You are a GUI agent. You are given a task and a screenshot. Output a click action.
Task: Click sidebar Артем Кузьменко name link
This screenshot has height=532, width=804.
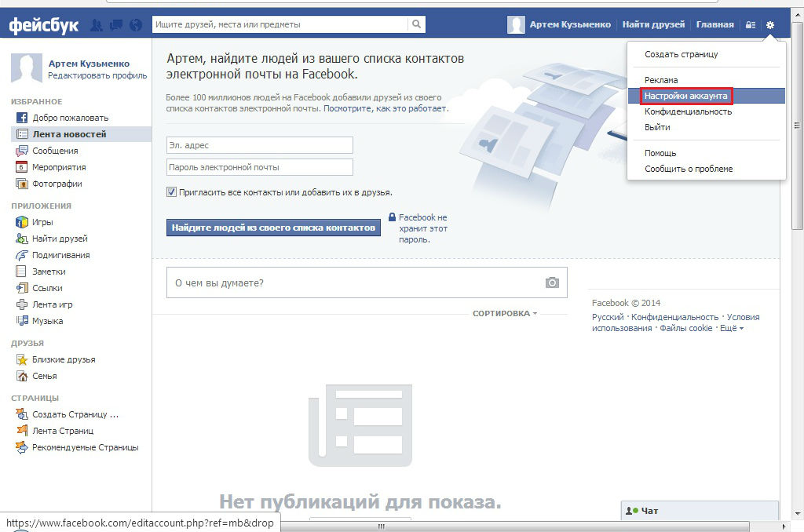click(x=89, y=64)
